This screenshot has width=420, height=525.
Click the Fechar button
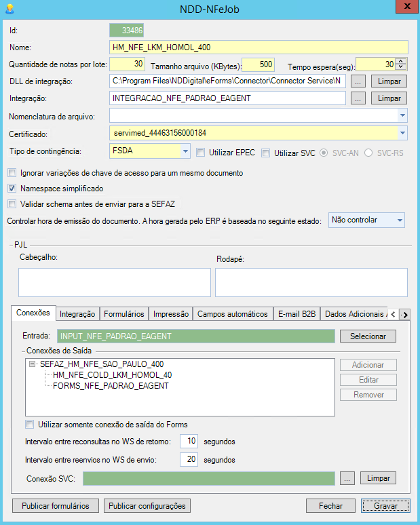click(330, 506)
